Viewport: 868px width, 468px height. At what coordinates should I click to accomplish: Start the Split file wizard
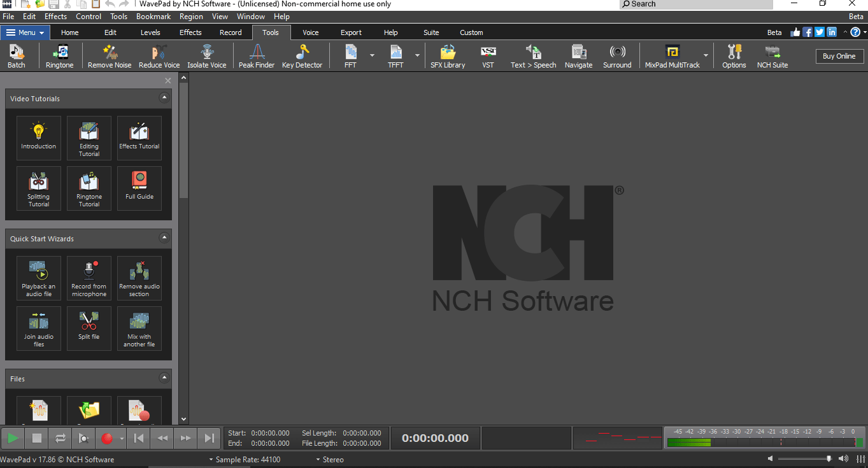[x=89, y=328]
